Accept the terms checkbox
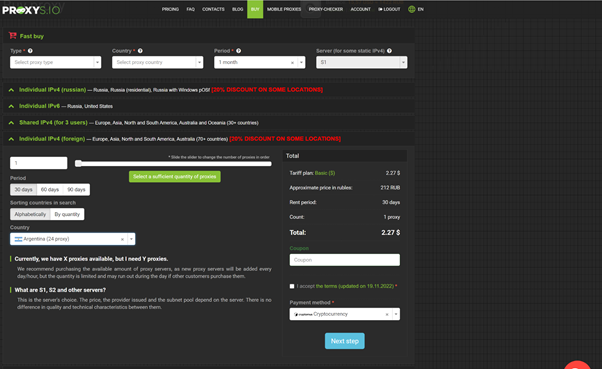Screen dimensions: 602x369 (x=292, y=286)
